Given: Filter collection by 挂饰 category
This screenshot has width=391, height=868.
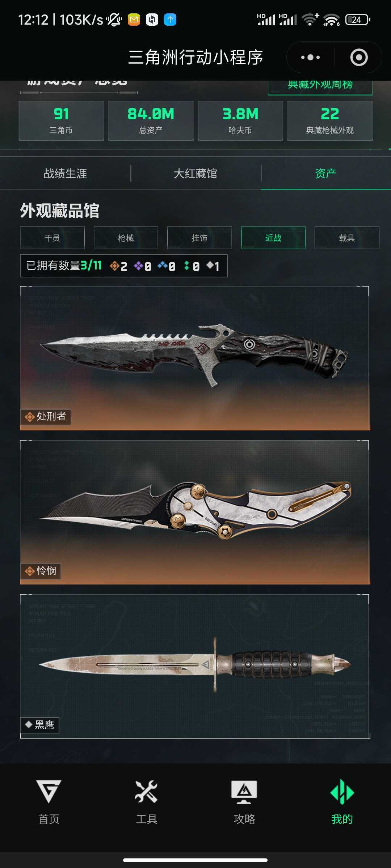Looking at the screenshot, I should pyautogui.click(x=199, y=238).
